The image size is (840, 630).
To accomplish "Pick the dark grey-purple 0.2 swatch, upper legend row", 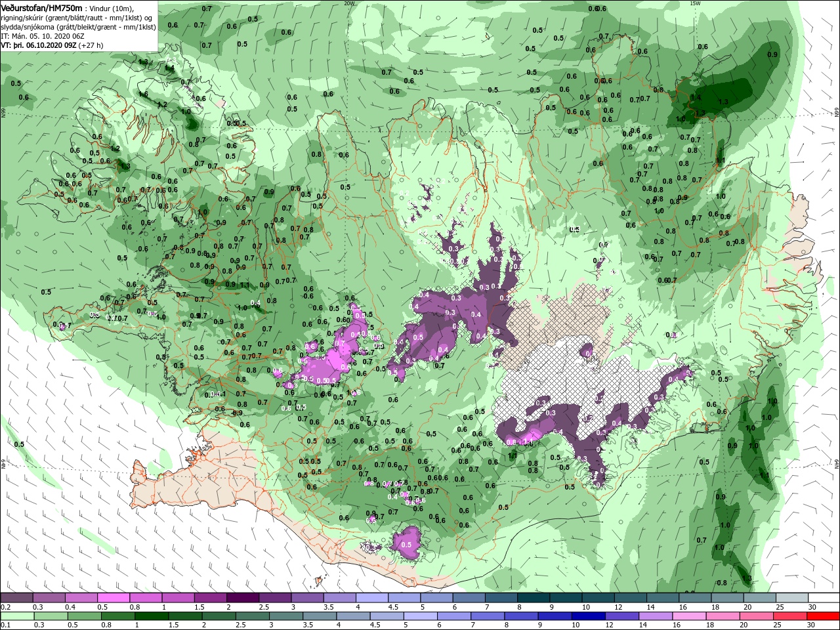I will [16, 598].
